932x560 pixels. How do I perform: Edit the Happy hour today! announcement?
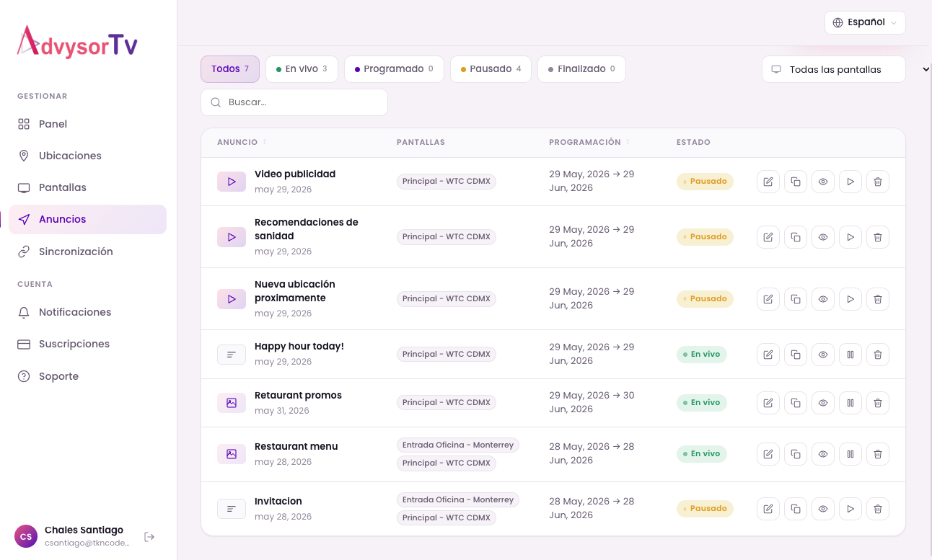(x=768, y=355)
